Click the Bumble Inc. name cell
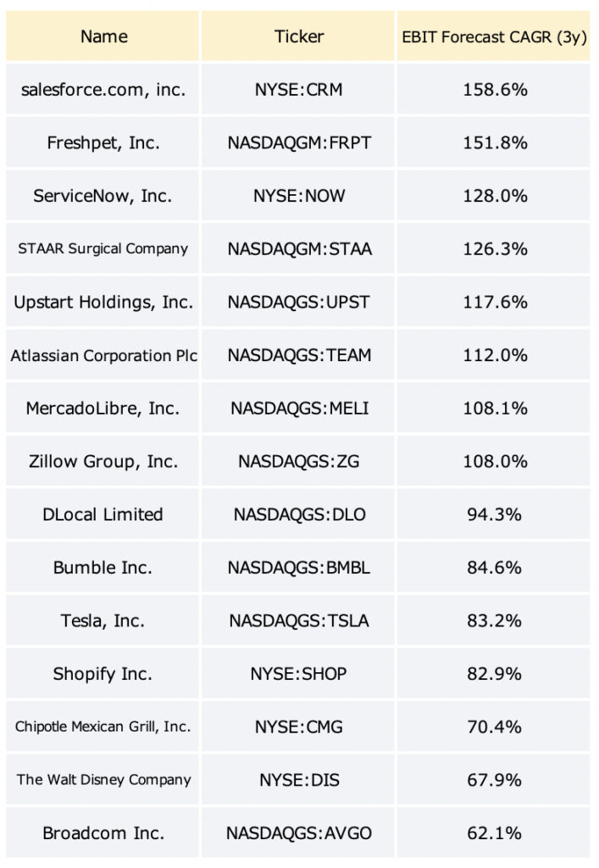This screenshot has height=868, width=599. point(103,567)
